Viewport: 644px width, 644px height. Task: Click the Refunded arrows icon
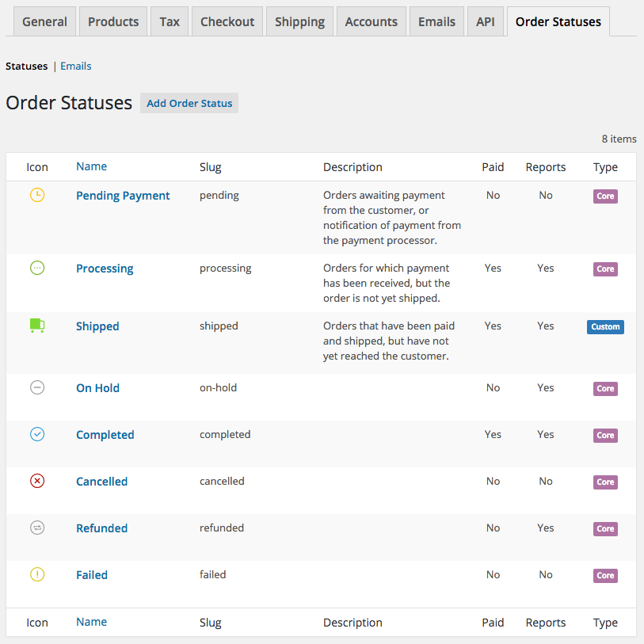[36, 528]
